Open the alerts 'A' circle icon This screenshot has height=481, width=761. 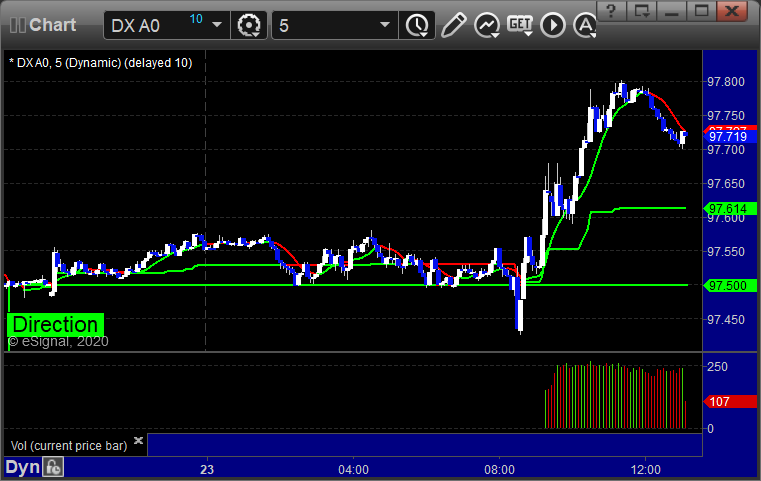click(x=585, y=25)
